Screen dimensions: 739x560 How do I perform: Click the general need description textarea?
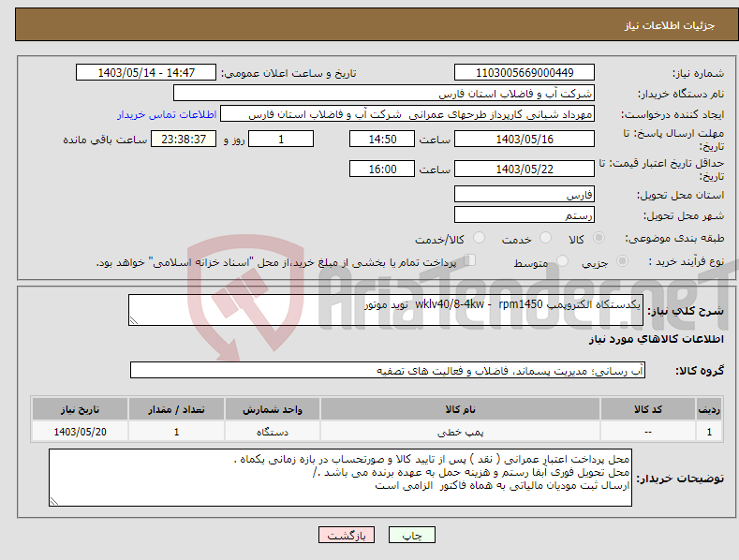click(386, 310)
